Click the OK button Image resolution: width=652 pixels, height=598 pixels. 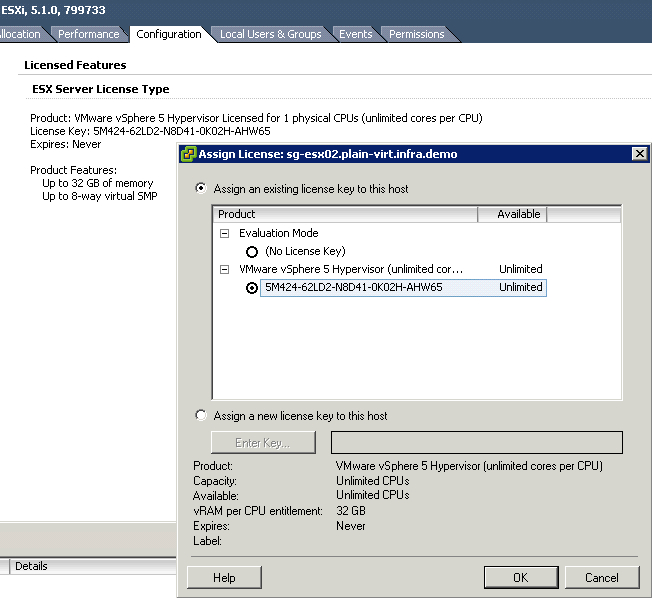pos(521,577)
